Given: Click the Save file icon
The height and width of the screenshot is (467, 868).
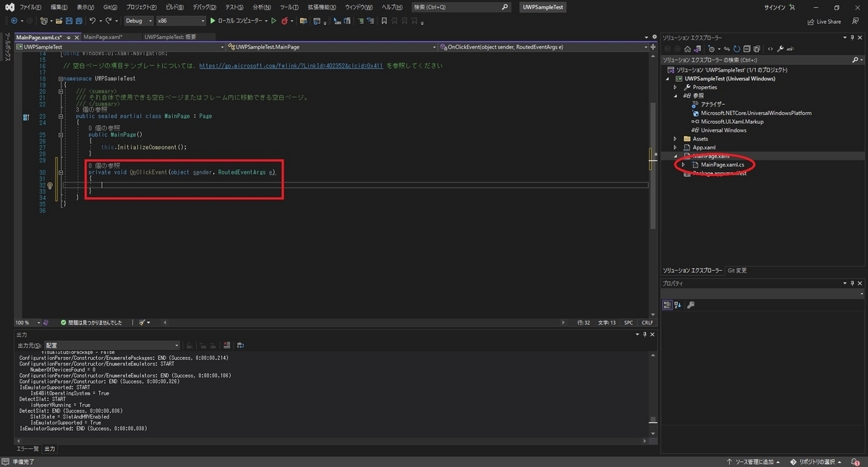Looking at the screenshot, I should click(69, 21).
